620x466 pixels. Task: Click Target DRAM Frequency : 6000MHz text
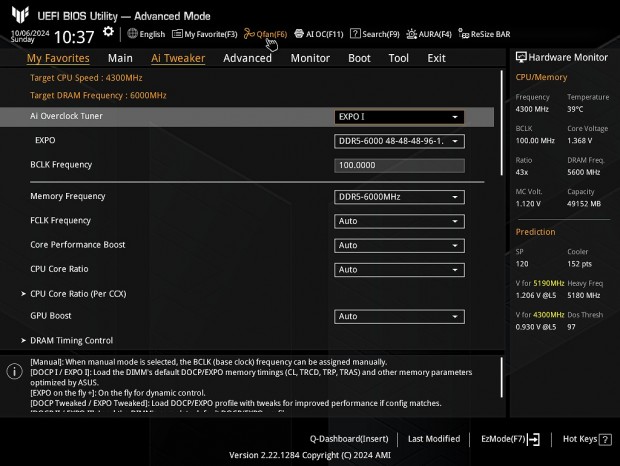tap(98, 95)
